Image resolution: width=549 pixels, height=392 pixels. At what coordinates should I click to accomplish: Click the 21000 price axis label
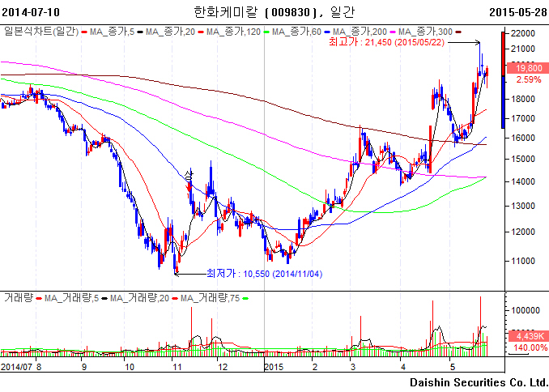click(523, 49)
